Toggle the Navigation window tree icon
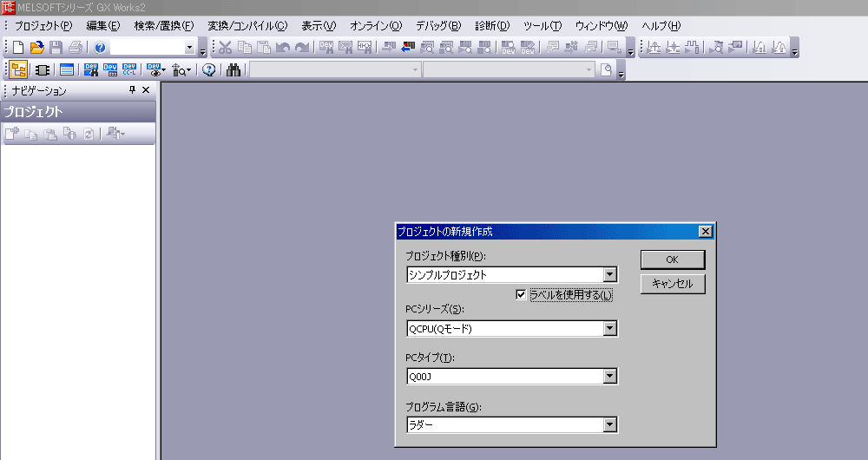868x460 pixels. click(18, 69)
